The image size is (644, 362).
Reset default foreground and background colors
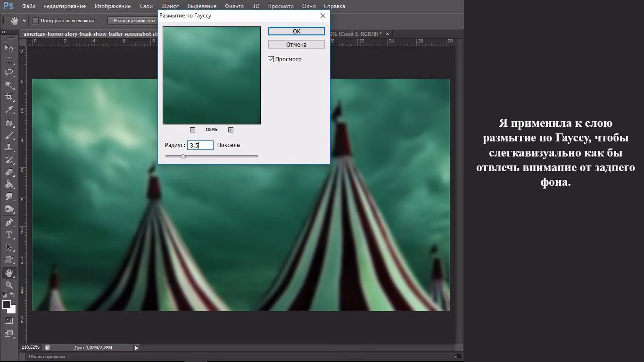pyautogui.click(x=4, y=295)
